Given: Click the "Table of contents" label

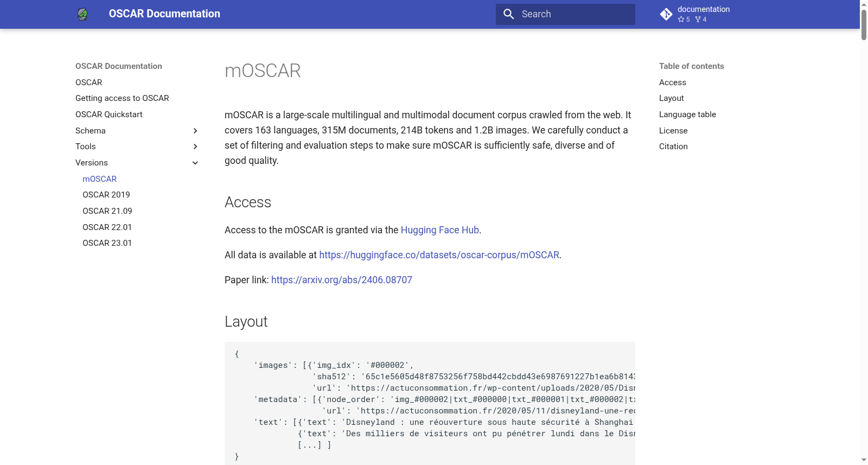Looking at the screenshot, I should coord(692,66).
